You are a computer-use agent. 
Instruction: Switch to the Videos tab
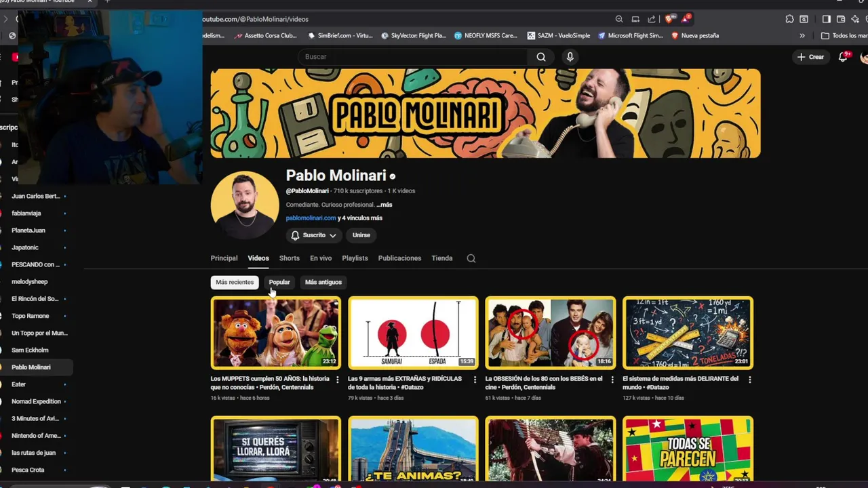(x=258, y=258)
